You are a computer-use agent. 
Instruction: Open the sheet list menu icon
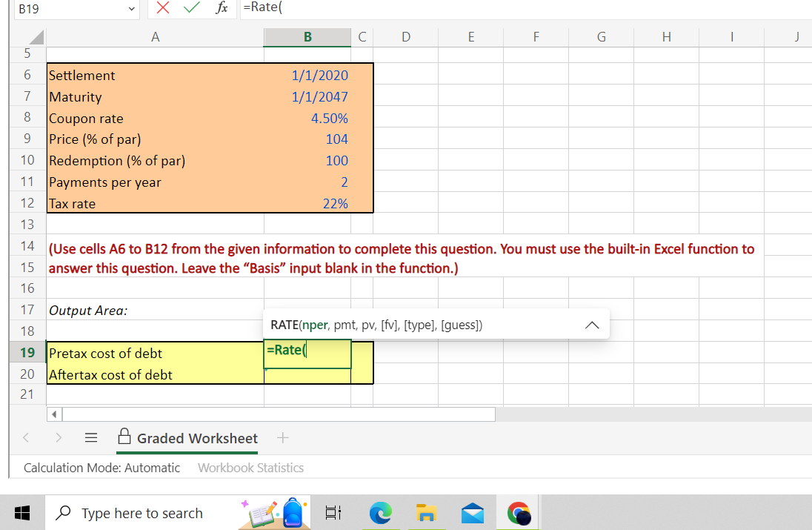point(90,437)
